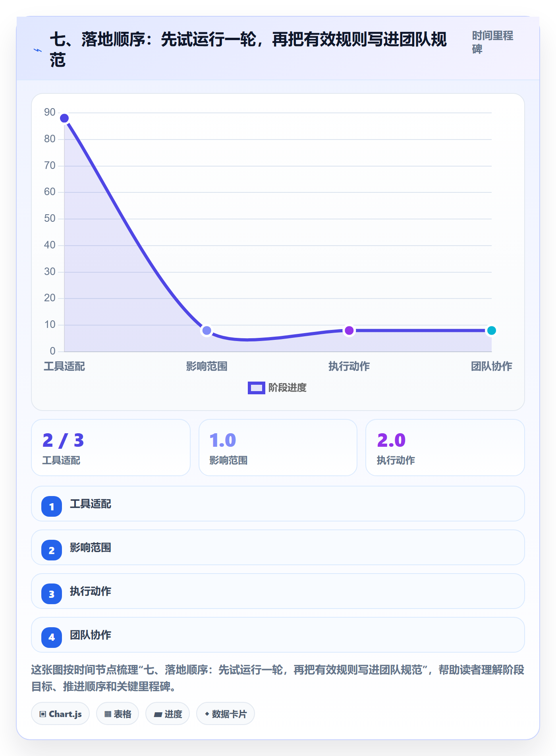Toggle the 阶段进度 legend item

277,388
